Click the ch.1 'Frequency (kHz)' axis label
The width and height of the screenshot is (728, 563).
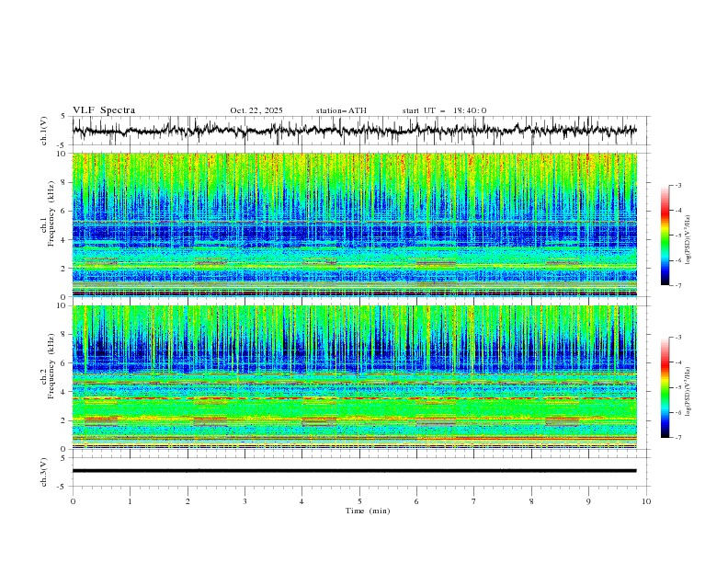pyautogui.click(x=51, y=212)
